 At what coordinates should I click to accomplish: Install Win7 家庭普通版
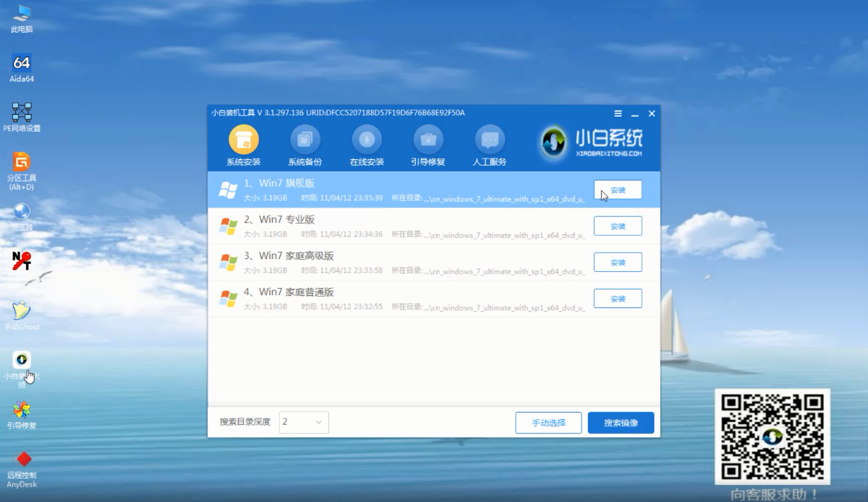(x=618, y=298)
